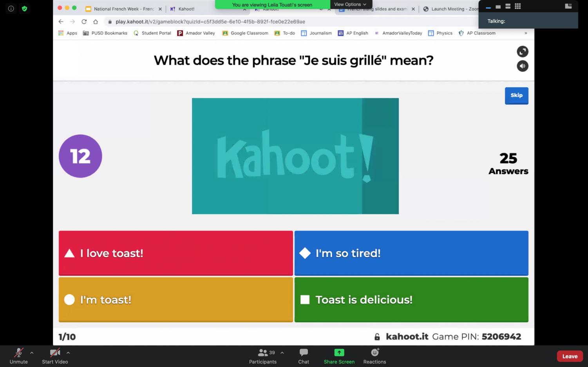Start Video in Zoom toolbar

pyautogui.click(x=55, y=356)
